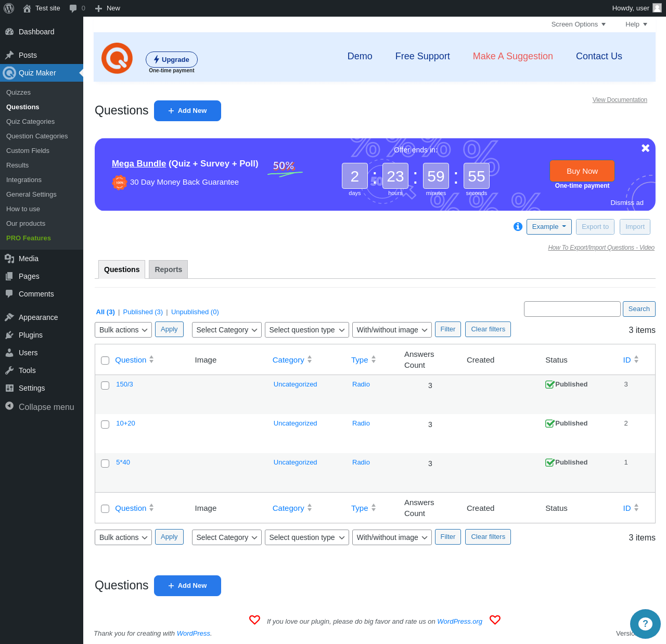The width and height of the screenshot is (666, 644).
Task: Open Quizzes submenu item
Action: coord(19,93)
